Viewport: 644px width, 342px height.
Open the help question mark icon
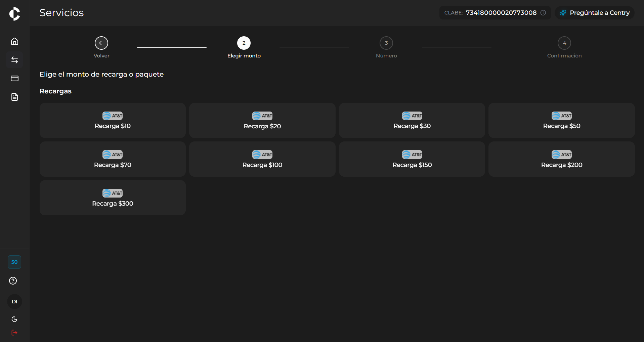[x=13, y=281]
